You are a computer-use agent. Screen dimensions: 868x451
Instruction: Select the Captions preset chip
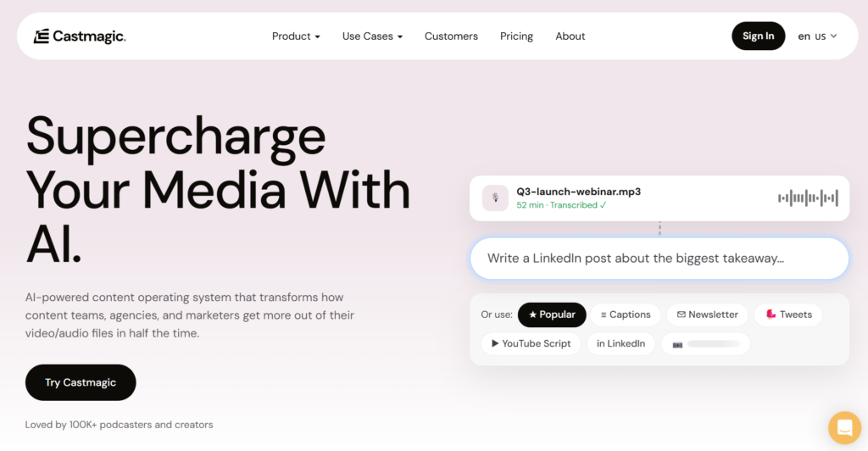(x=626, y=315)
